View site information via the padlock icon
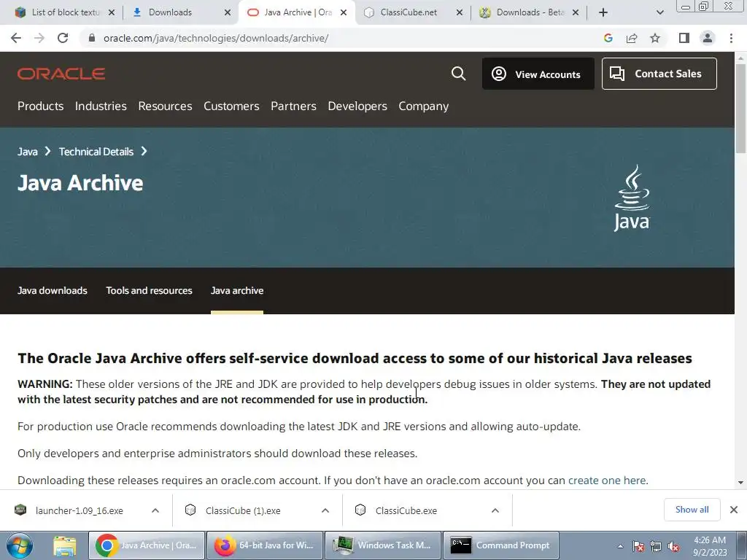747x560 pixels. [x=92, y=38]
